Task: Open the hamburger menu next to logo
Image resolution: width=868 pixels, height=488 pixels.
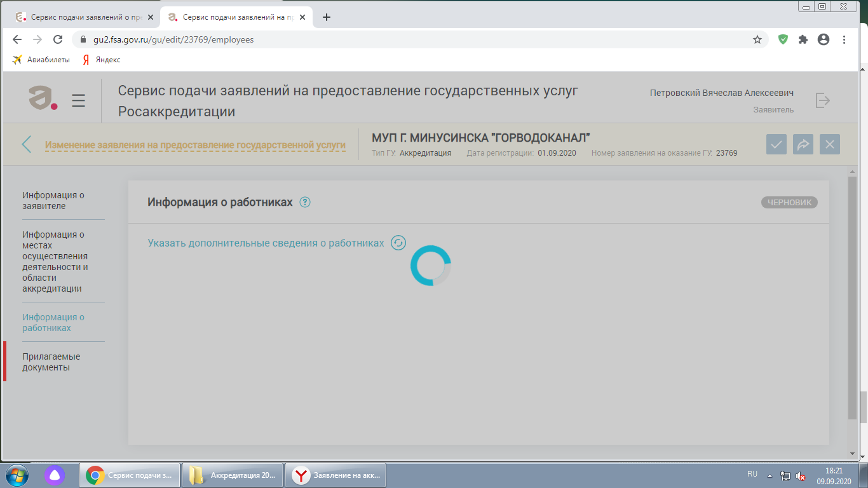Action: (x=78, y=100)
